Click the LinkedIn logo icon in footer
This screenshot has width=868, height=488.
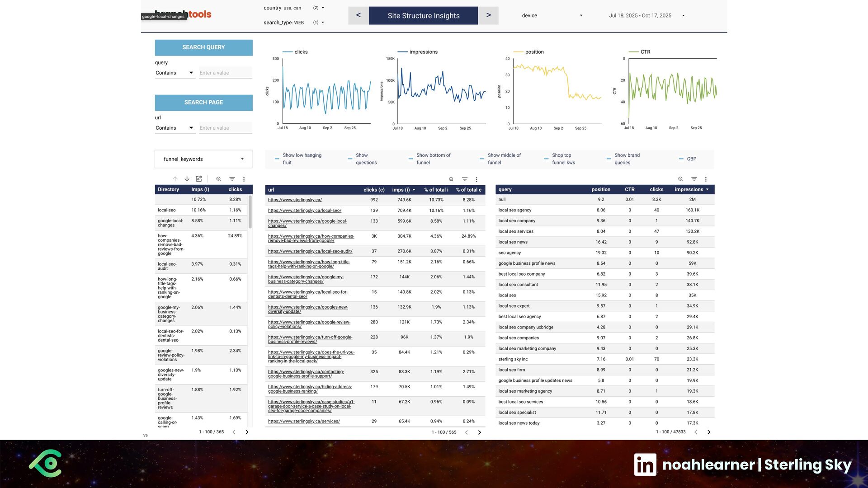(x=645, y=465)
